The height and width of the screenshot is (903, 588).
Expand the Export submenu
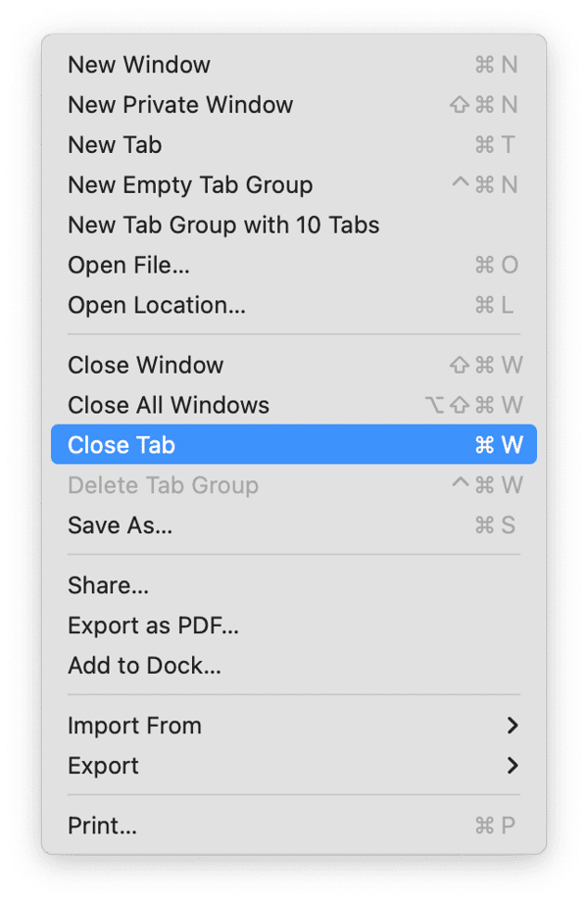pos(103,766)
